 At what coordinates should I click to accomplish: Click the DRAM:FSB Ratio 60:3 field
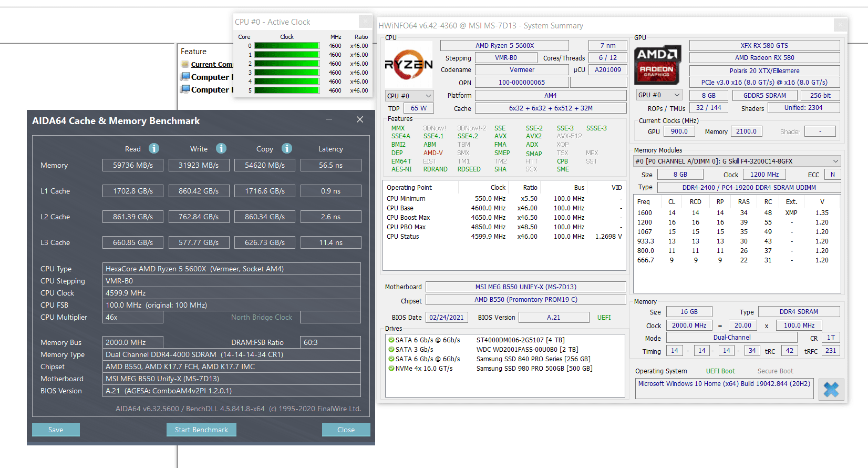coord(330,342)
